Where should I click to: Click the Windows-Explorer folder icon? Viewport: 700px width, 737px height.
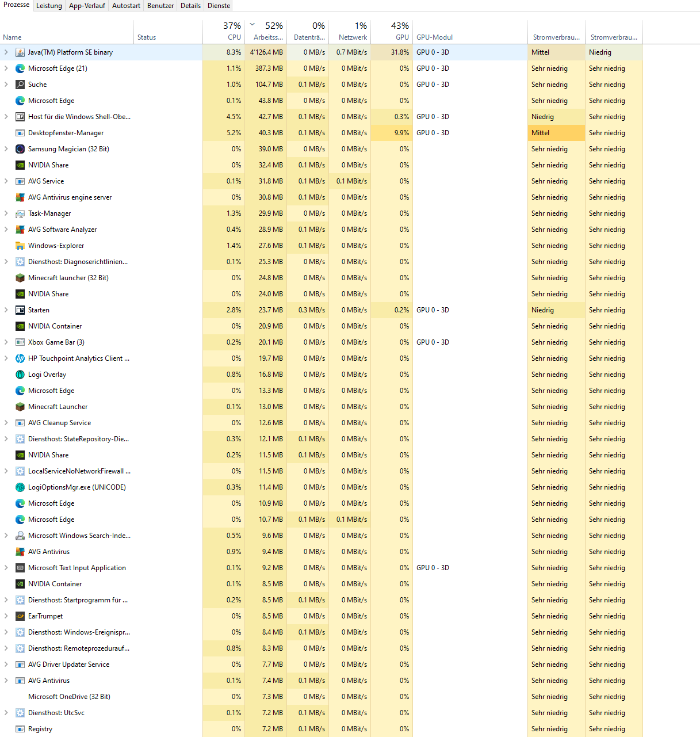point(20,246)
